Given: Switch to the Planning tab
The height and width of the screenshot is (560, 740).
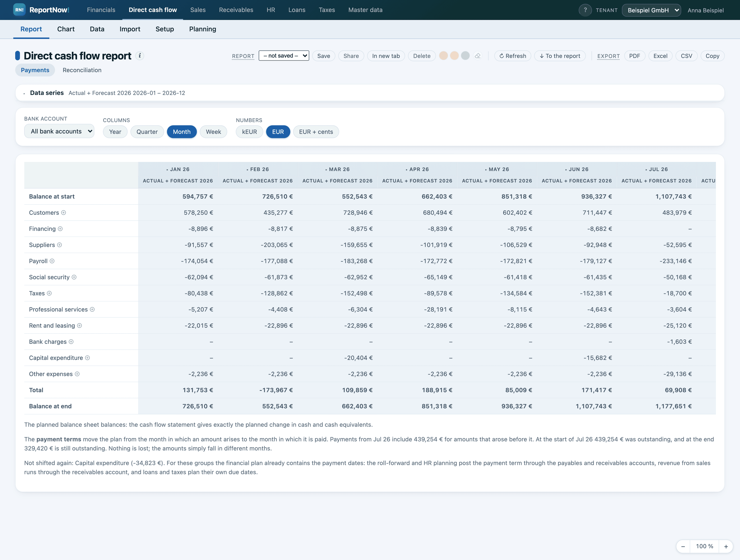Looking at the screenshot, I should coord(202,29).
